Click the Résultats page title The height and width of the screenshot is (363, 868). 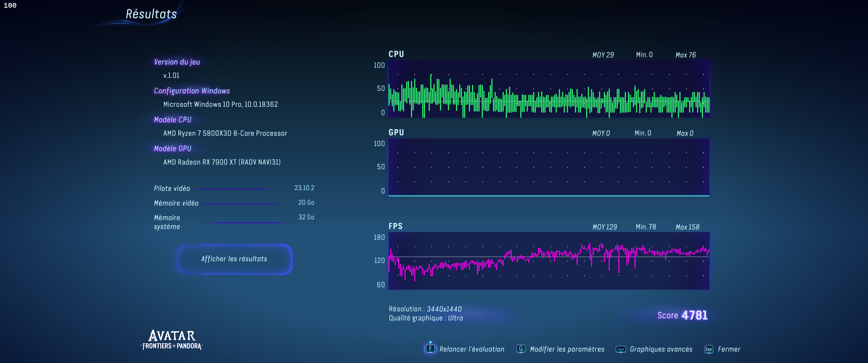point(151,14)
